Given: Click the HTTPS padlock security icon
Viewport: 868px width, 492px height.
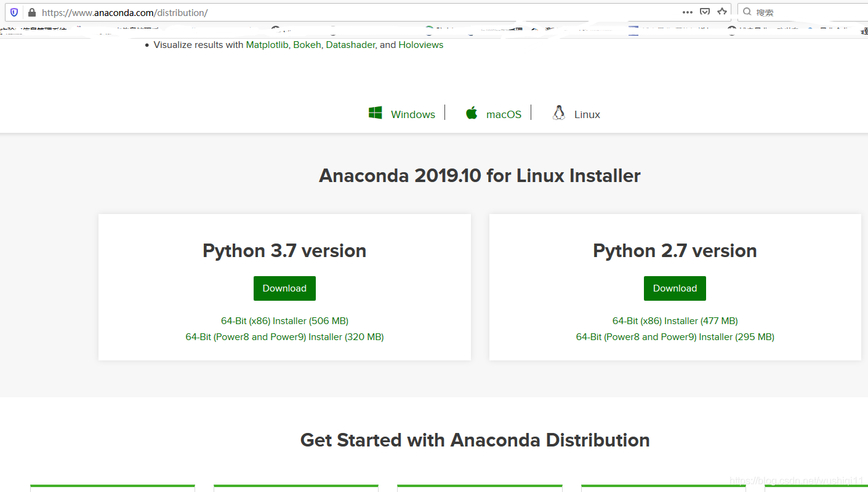Looking at the screenshot, I should 31,12.
